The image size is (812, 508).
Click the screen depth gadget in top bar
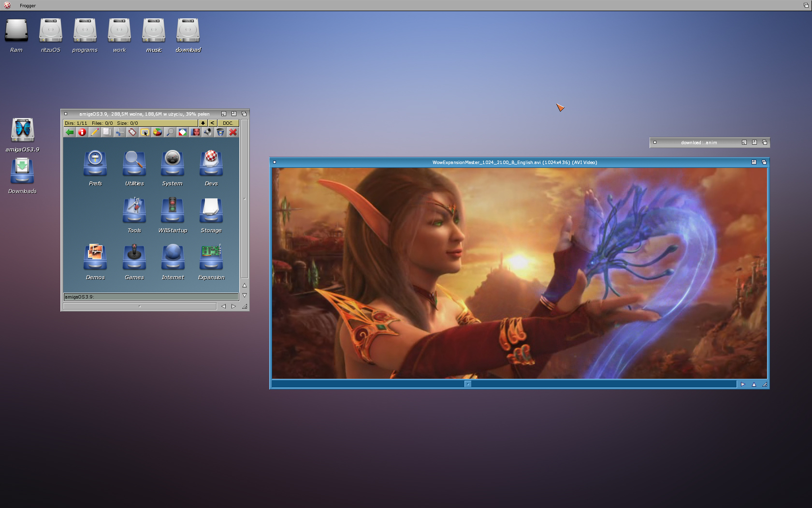(x=806, y=6)
